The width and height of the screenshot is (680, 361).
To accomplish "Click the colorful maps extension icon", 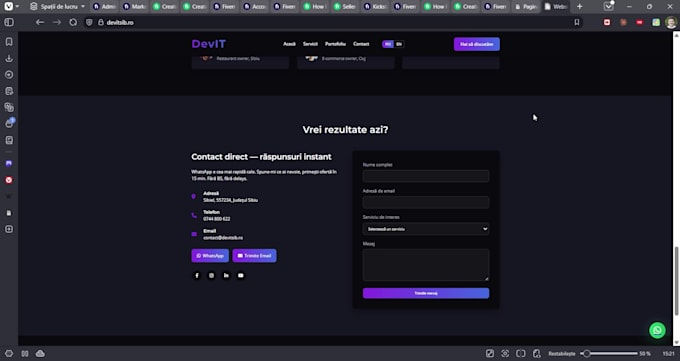I will (x=656, y=22).
